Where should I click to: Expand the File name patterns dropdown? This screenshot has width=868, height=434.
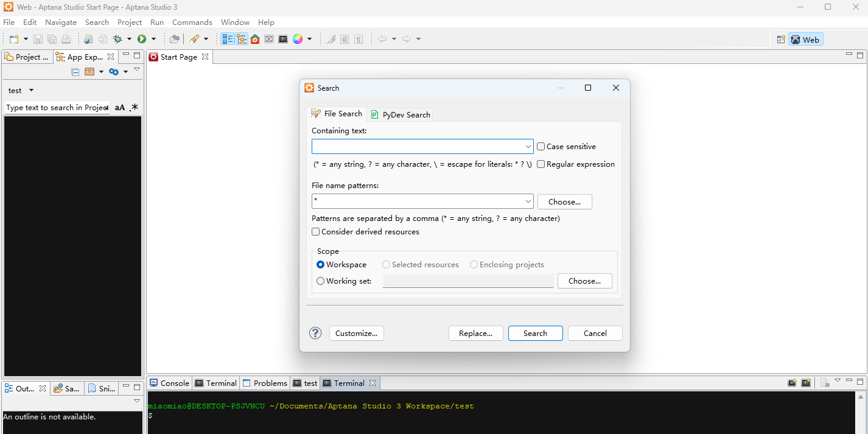point(528,201)
